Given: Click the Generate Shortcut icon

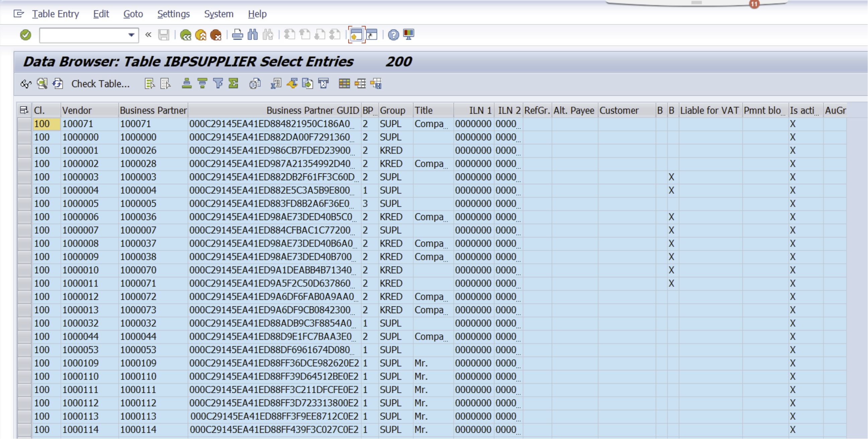Looking at the screenshot, I should pos(372,35).
